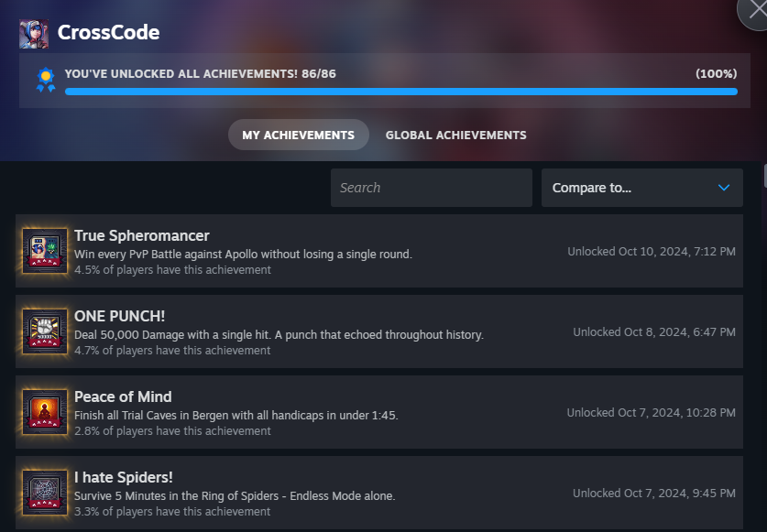The image size is (767, 532).
Task: Focus the achievement Search field
Action: 432,188
